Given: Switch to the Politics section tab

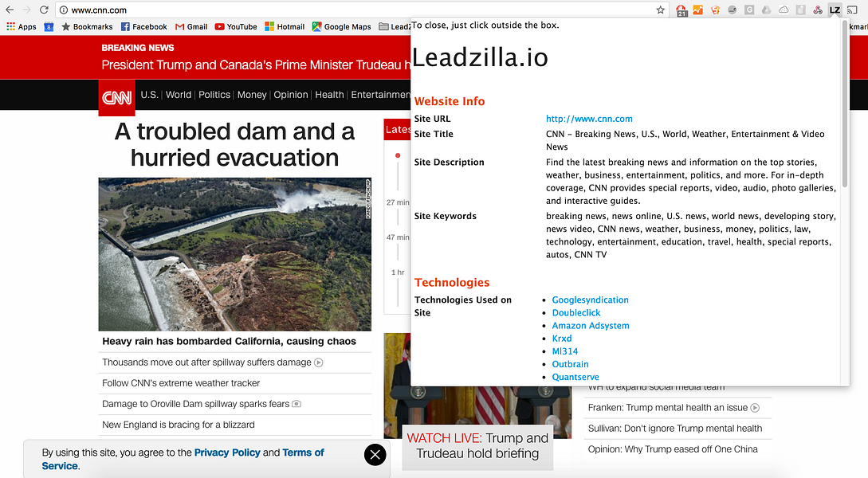Looking at the screenshot, I should (214, 94).
